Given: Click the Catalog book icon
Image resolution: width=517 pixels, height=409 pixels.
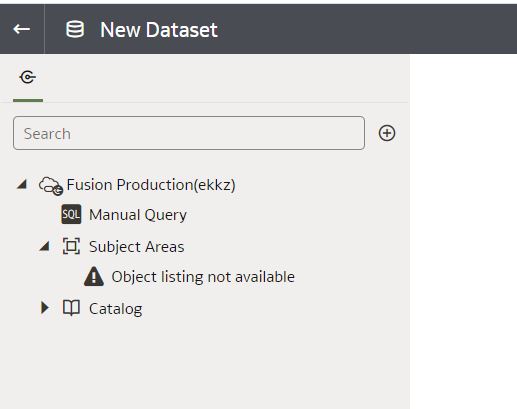Looking at the screenshot, I should point(71,308).
